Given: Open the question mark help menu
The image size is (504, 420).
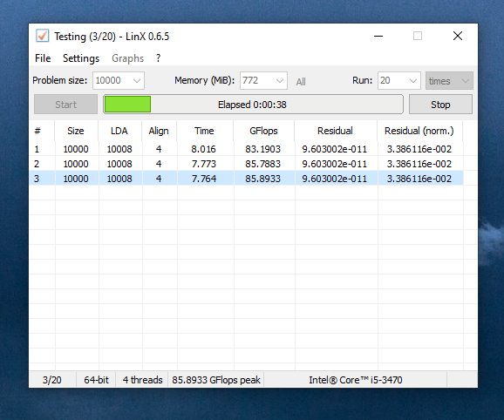Looking at the screenshot, I should point(158,58).
